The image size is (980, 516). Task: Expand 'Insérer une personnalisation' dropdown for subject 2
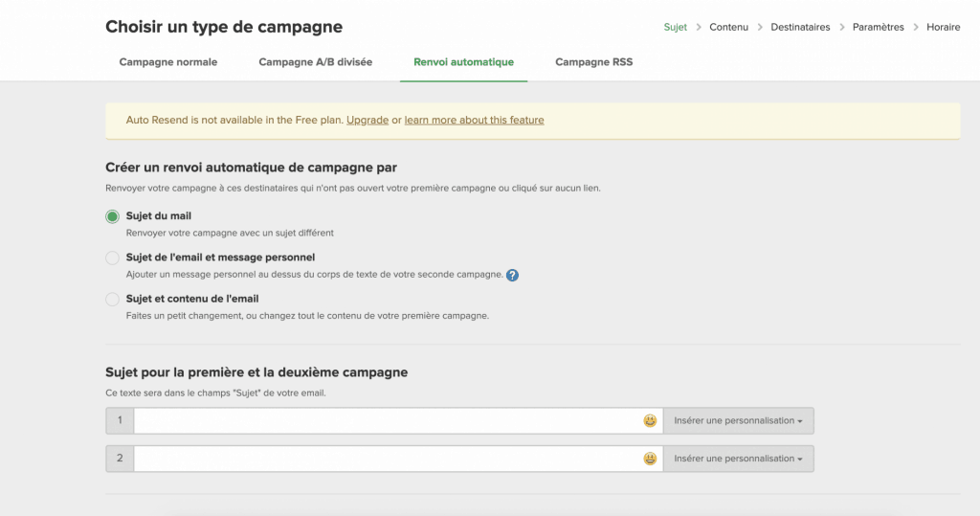(738, 459)
